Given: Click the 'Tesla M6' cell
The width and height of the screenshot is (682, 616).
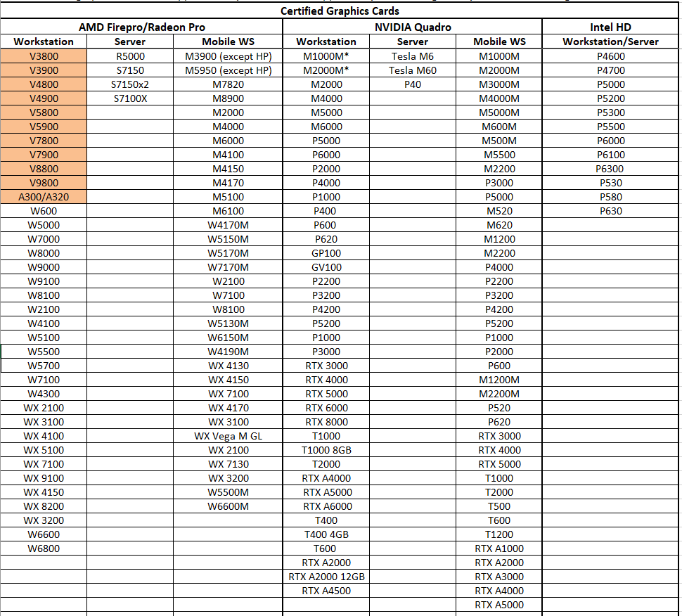Looking at the screenshot, I should [x=412, y=56].
